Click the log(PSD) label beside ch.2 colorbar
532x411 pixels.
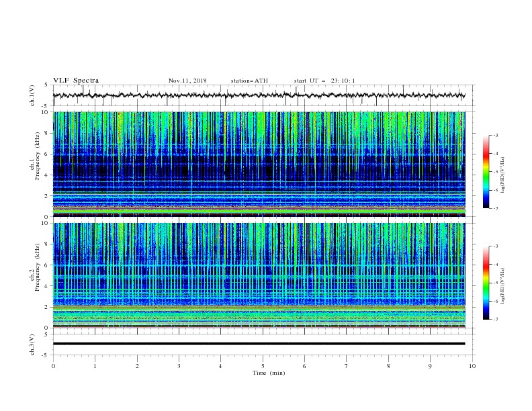click(502, 285)
